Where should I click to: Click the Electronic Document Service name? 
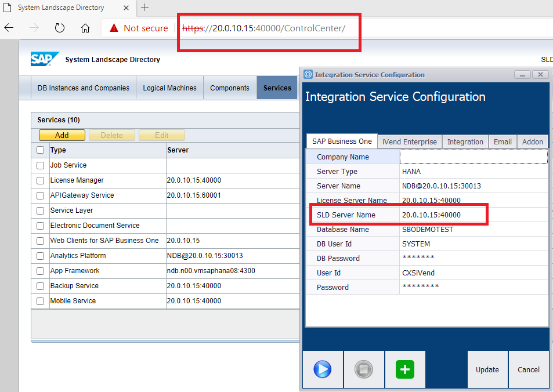95,226
